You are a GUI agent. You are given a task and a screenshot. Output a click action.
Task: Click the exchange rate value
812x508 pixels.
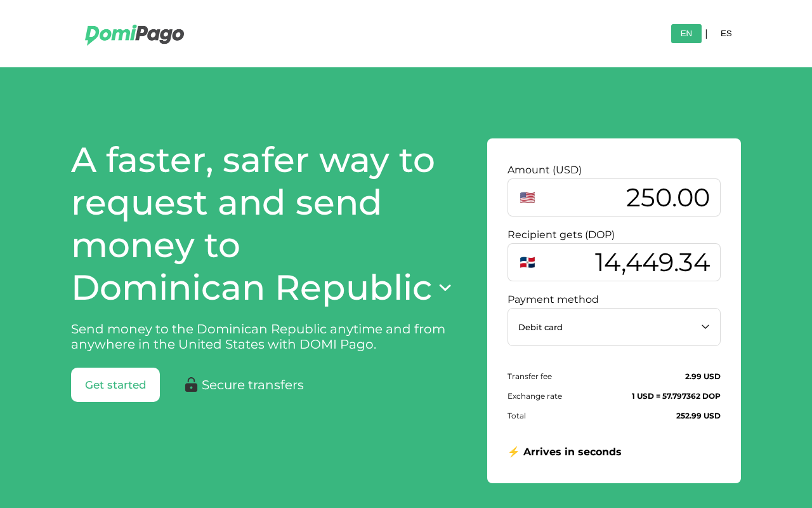[x=676, y=396]
